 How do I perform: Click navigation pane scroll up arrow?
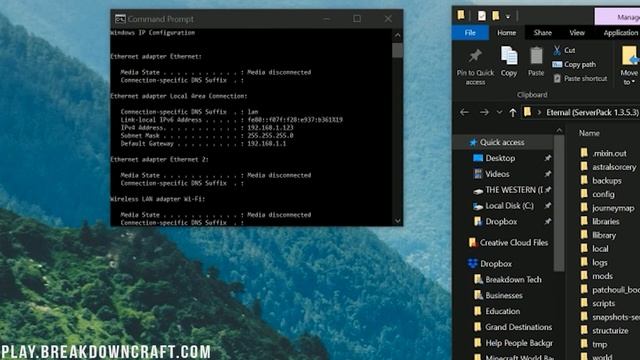559,131
